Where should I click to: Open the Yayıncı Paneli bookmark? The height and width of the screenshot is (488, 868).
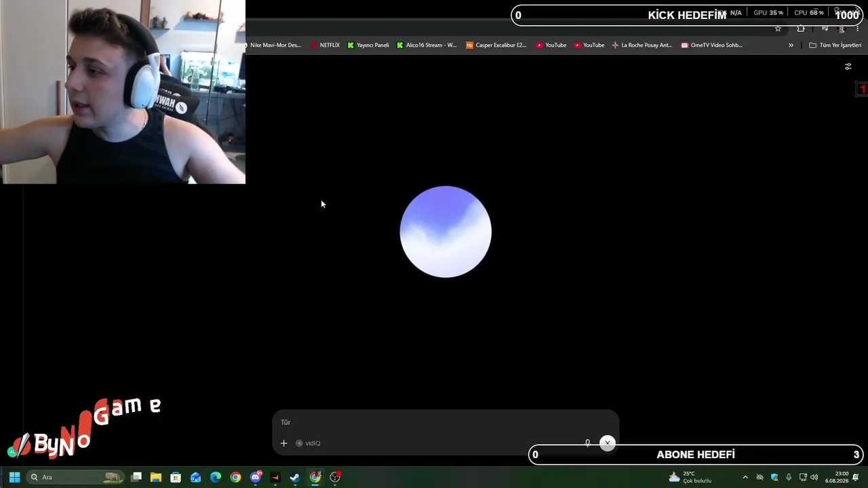click(368, 45)
